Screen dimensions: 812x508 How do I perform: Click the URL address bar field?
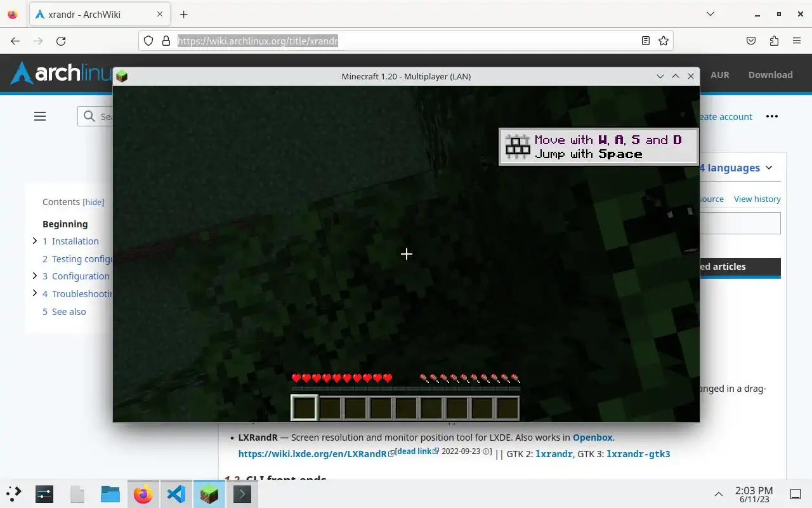[406, 41]
